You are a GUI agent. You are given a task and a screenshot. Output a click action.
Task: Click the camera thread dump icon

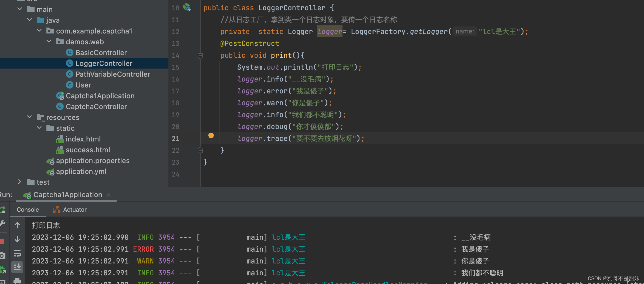2,255
